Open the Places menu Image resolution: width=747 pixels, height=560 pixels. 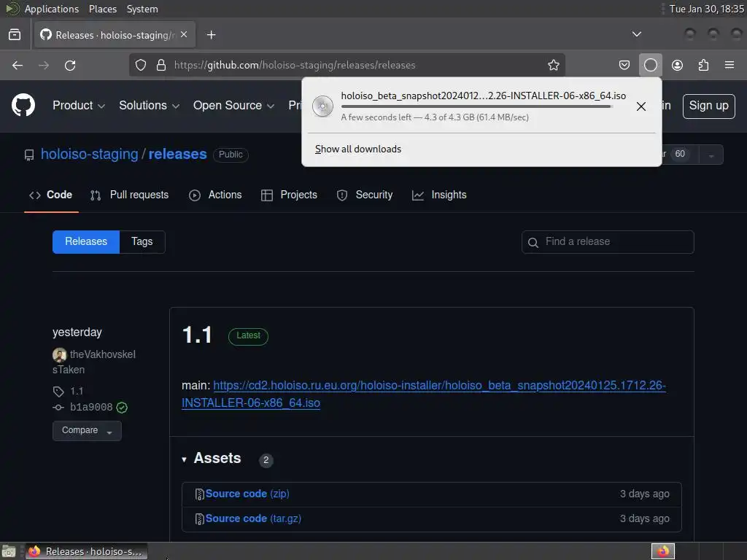click(x=102, y=9)
